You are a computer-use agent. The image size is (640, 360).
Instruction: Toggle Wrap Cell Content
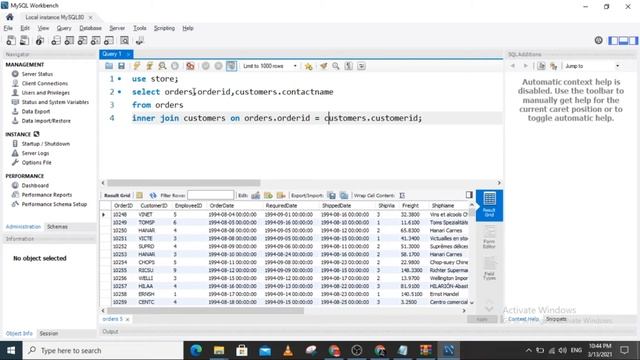[402, 195]
